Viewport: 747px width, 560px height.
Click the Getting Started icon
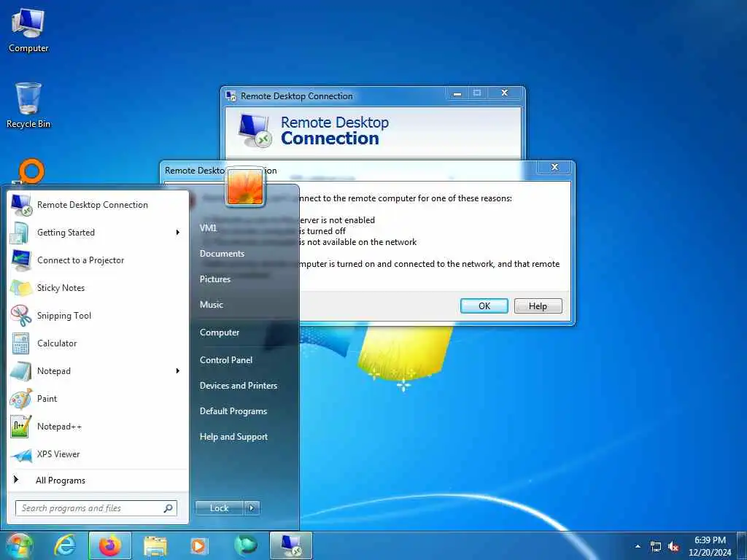20,233
